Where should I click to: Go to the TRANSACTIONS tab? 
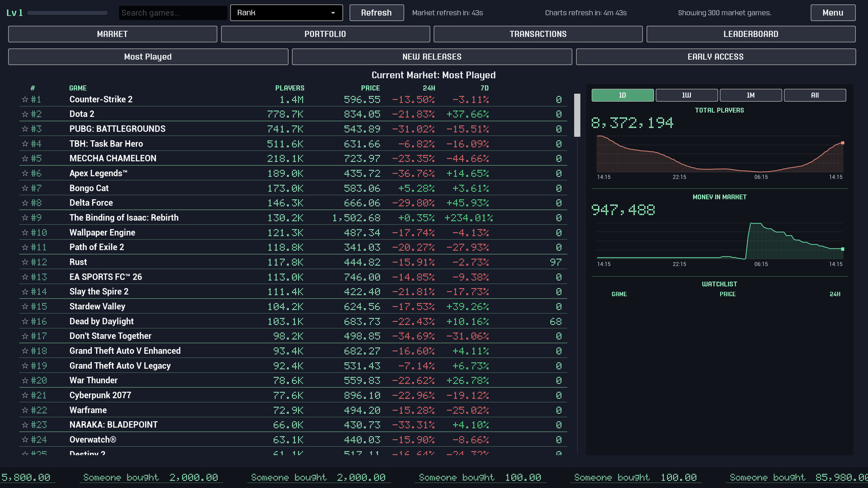click(538, 34)
